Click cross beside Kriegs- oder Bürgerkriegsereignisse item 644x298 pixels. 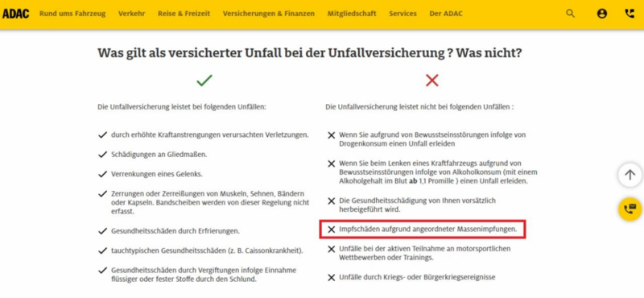[332, 277]
